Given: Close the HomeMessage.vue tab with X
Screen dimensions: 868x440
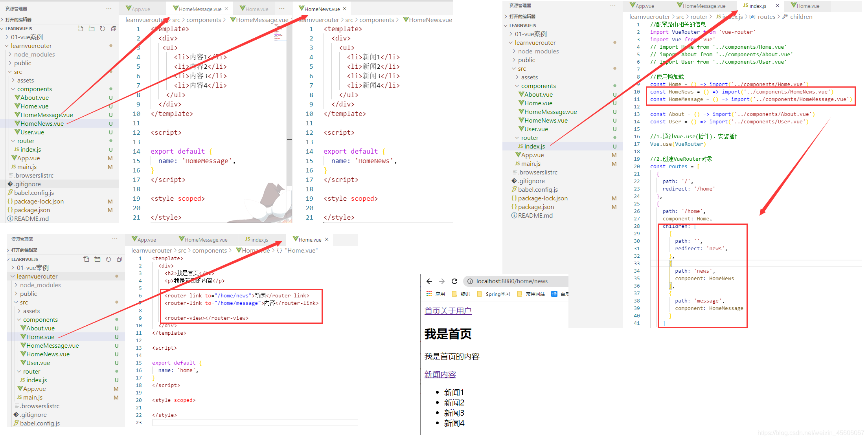Looking at the screenshot, I should pyautogui.click(x=226, y=9).
